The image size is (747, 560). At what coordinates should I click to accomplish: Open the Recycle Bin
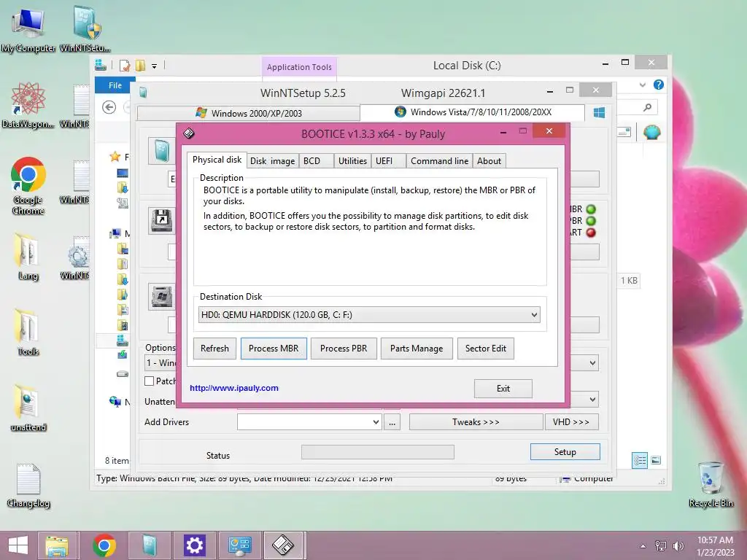711,484
